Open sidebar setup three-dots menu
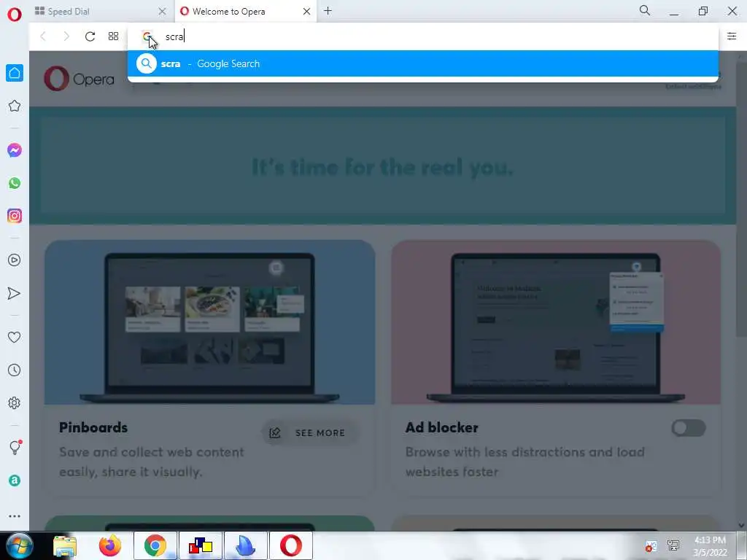Screen dimensions: 747x560 [15, 516]
